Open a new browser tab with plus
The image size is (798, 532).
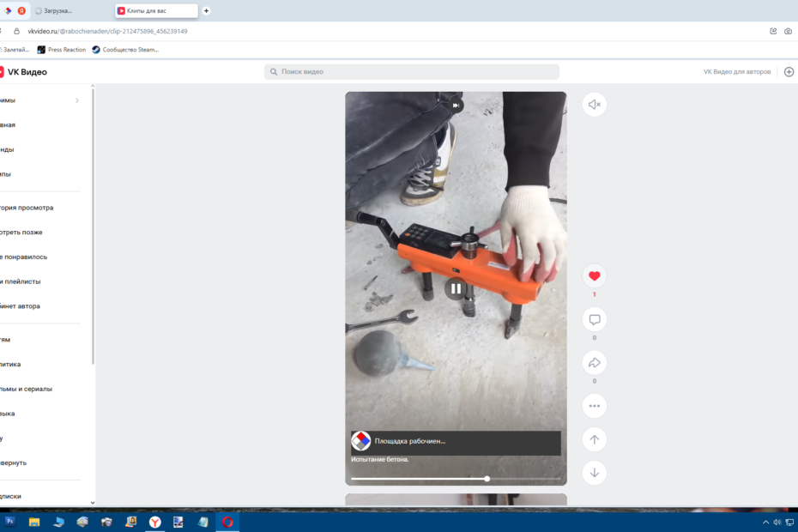tap(206, 10)
